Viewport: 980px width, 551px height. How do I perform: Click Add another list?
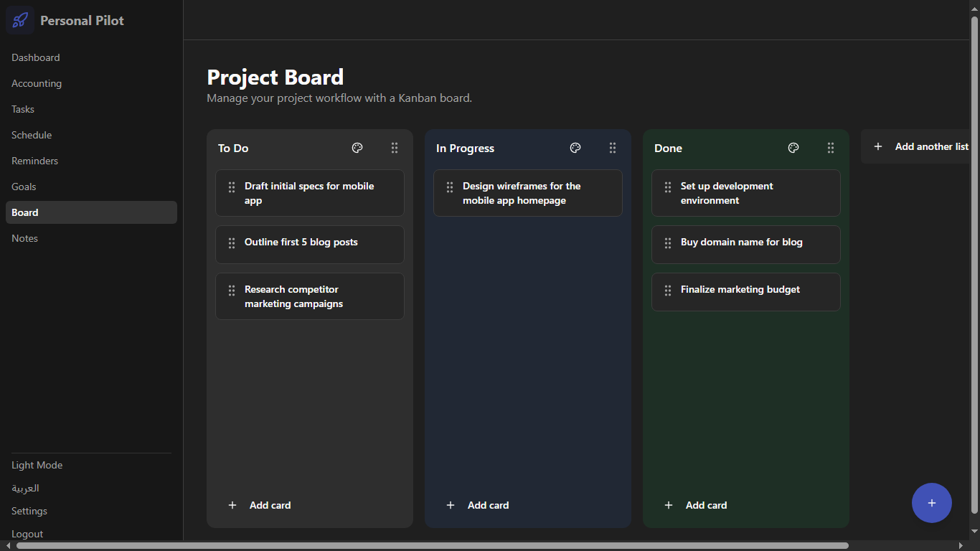(921, 146)
